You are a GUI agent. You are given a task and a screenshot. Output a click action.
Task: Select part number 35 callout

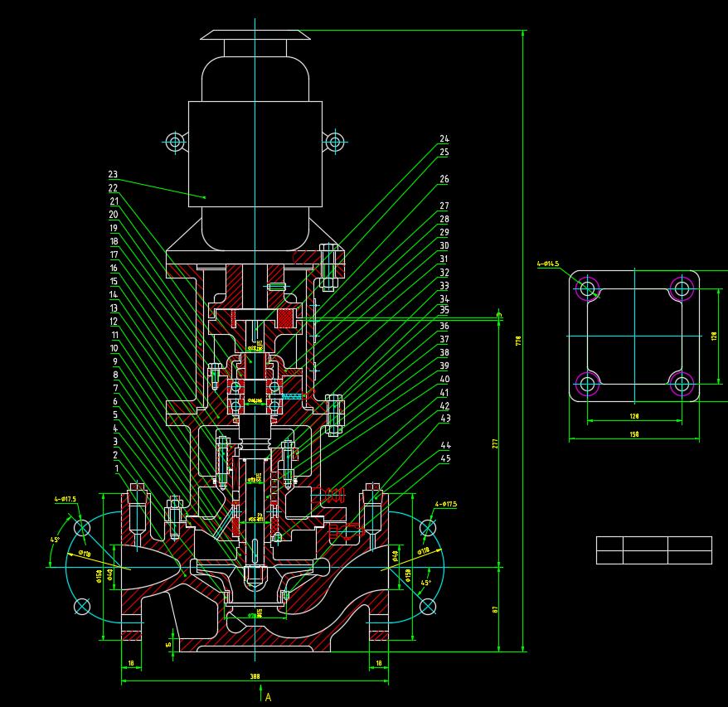[444, 310]
